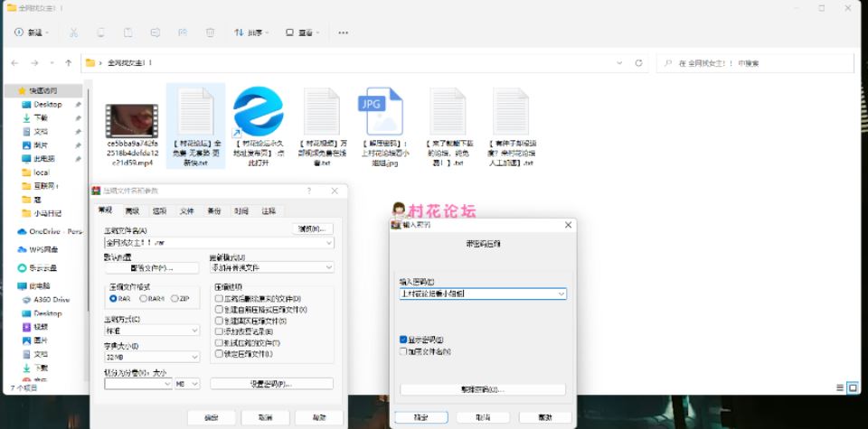Open the Explorer View dropdown
868x429 pixels.
point(302,33)
